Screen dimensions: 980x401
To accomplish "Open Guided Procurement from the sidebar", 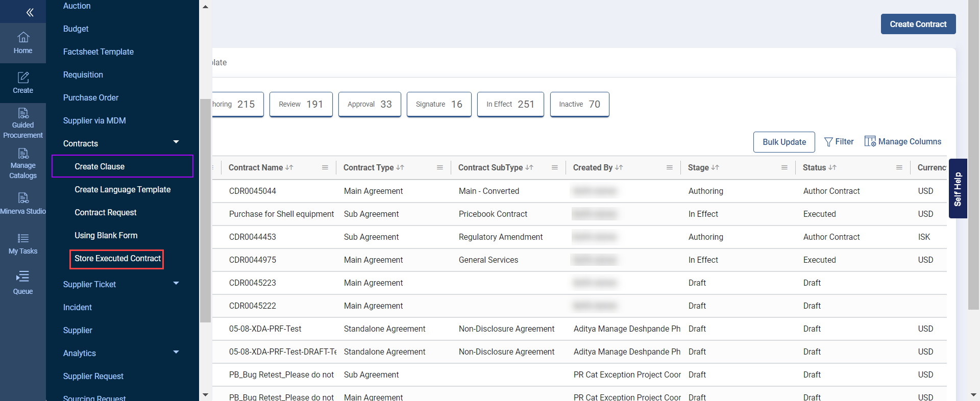I will tap(23, 123).
